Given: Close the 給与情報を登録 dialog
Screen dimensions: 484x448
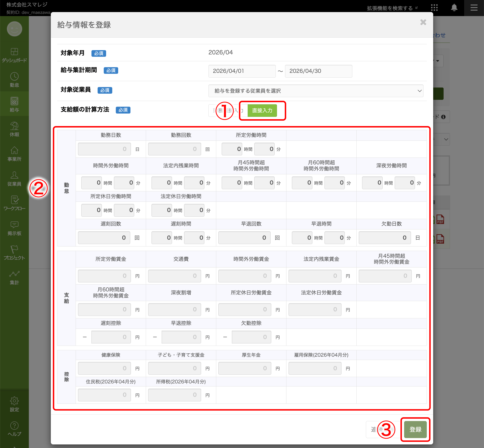Looking at the screenshot, I should pyautogui.click(x=423, y=22).
